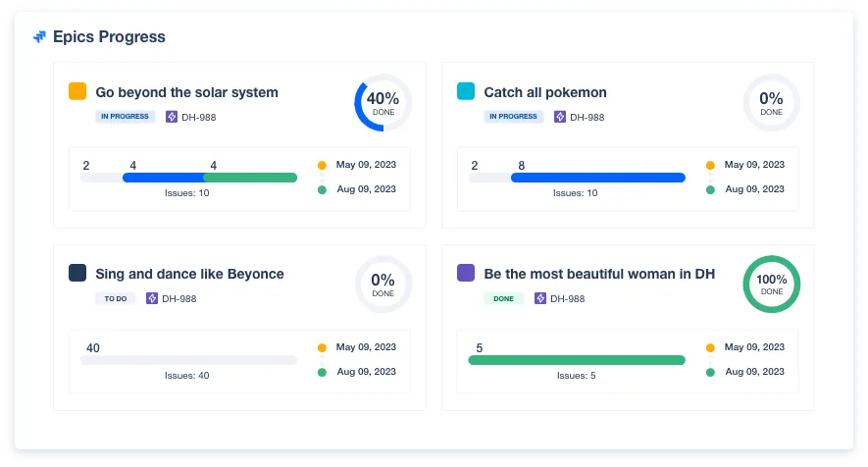Open the Go beyond the solar system epic
Image resolution: width=868 pixels, height=467 pixels.
click(186, 92)
